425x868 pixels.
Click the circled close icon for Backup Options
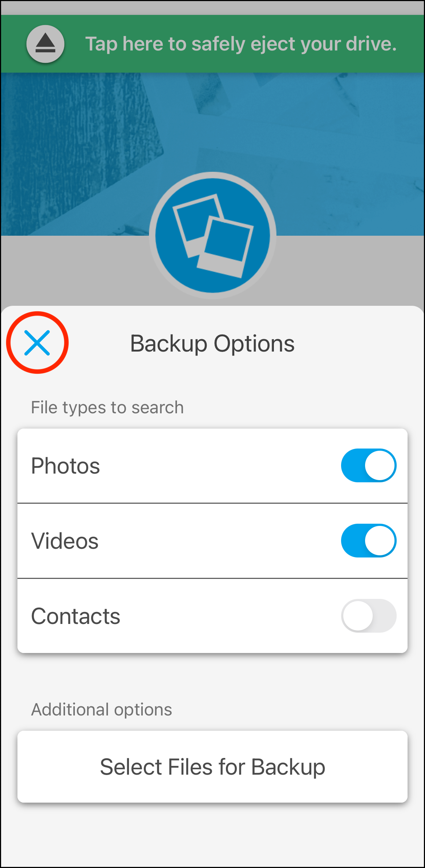(37, 342)
